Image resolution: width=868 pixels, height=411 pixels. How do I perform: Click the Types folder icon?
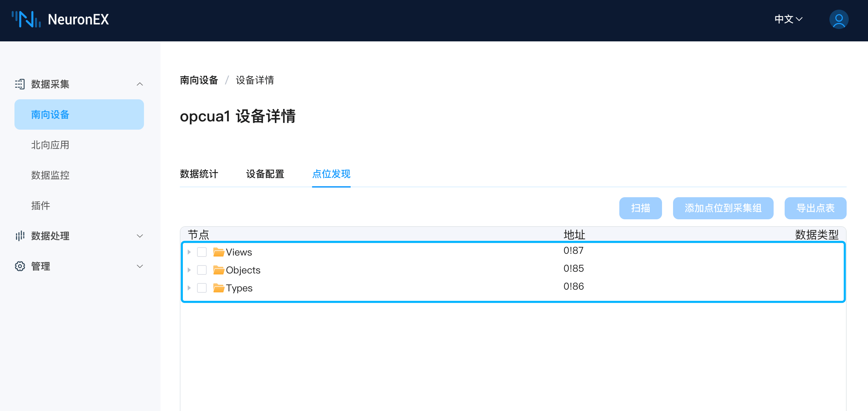[218, 288]
